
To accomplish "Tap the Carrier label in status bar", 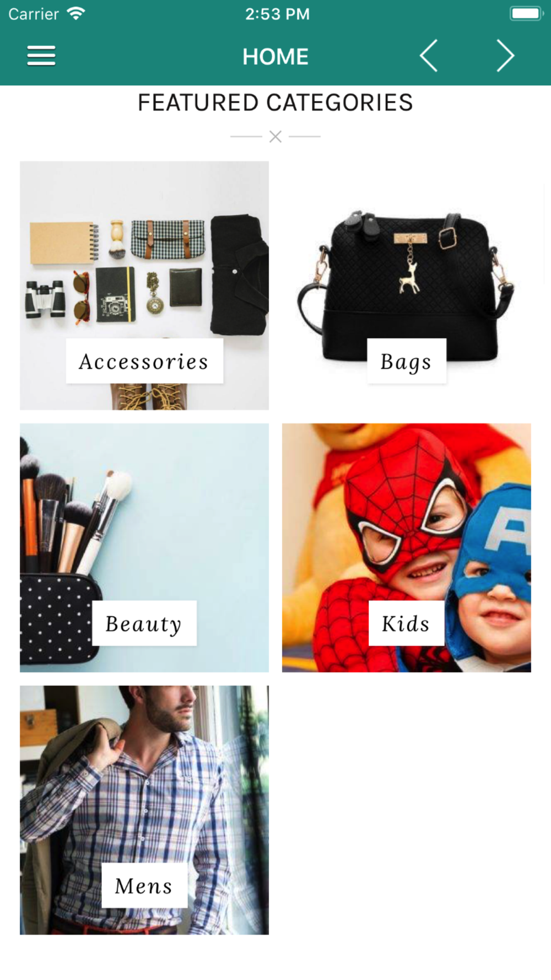I will click(x=34, y=14).
